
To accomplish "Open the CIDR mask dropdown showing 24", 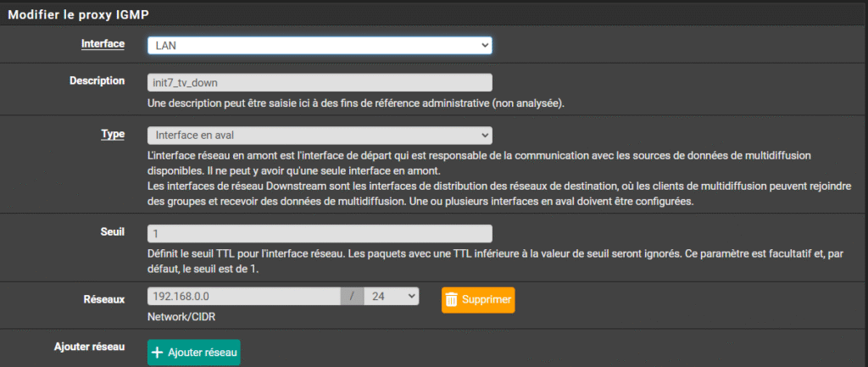I will (391, 297).
